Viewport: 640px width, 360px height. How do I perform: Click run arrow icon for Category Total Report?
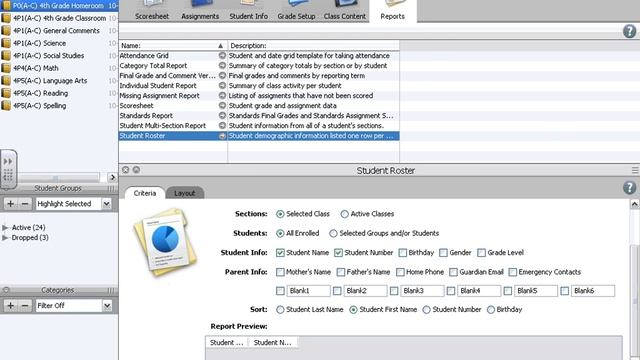[222, 65]
